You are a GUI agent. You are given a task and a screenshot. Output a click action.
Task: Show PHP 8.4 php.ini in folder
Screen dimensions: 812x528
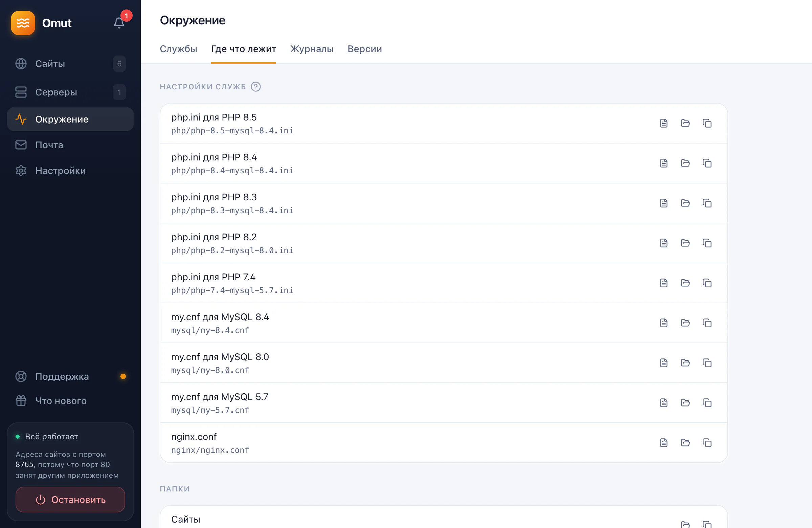685,163
